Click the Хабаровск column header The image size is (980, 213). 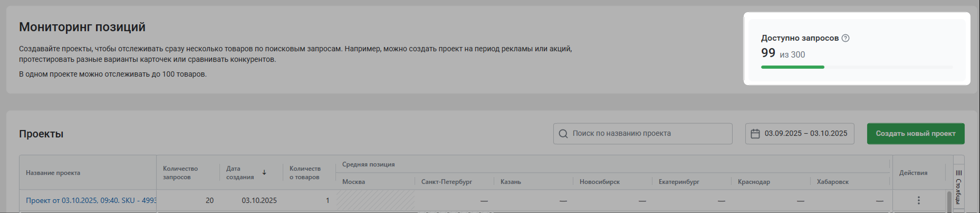click(832, 182)
